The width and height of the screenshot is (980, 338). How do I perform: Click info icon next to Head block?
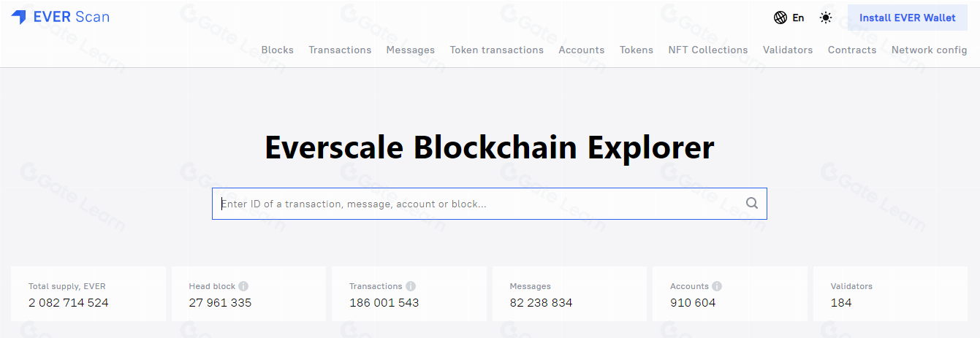[x=243, y=286]
